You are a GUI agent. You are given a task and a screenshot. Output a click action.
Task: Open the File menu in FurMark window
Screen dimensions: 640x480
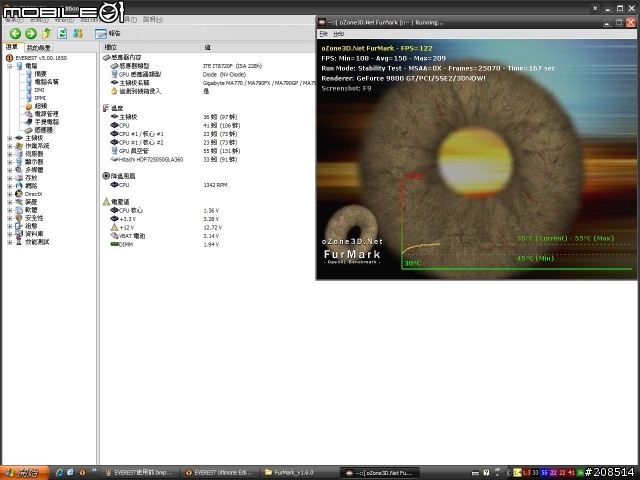[x=324, y=33]
